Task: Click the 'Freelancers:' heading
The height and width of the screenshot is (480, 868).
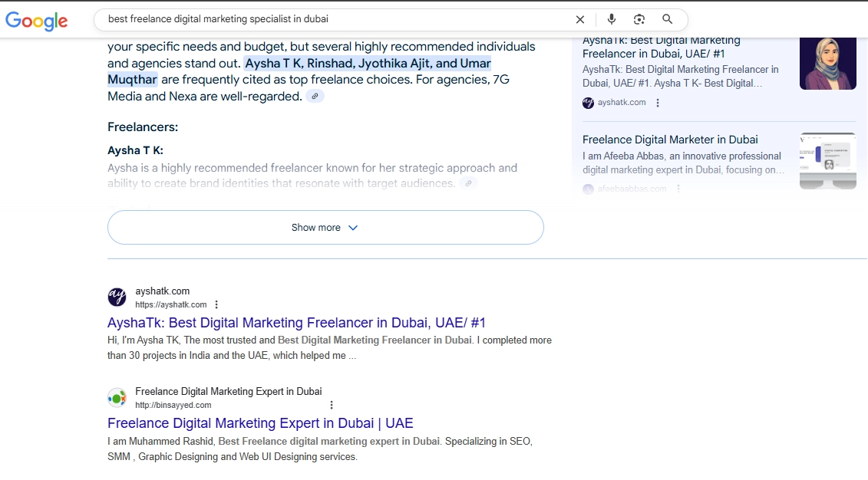Action: coord(143,127)
